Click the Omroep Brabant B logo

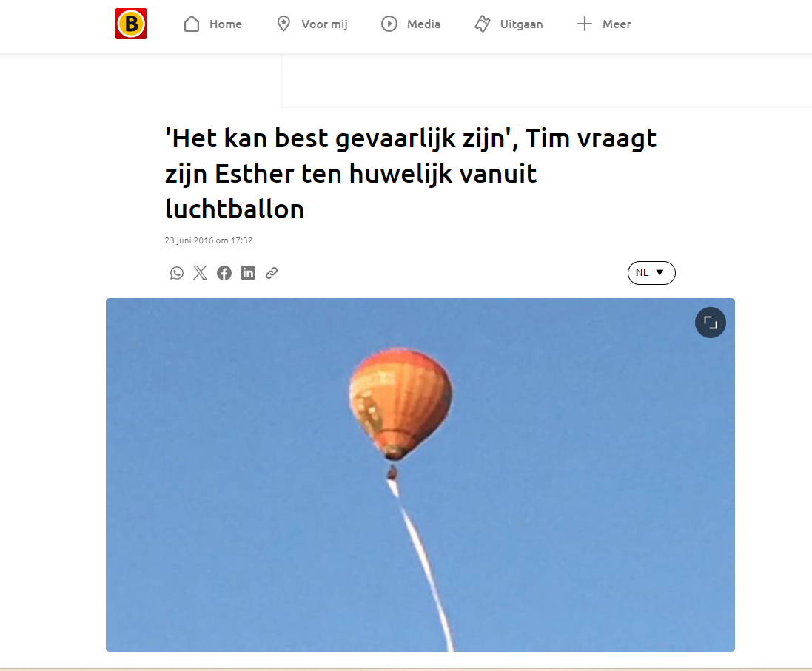(131, 24)
